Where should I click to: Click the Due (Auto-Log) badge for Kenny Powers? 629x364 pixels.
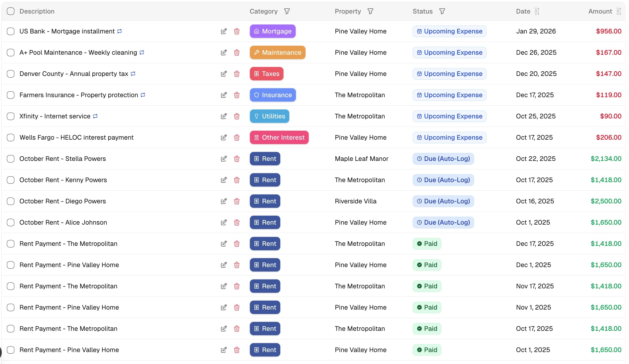pyautogui.click(x=443, y=180)
